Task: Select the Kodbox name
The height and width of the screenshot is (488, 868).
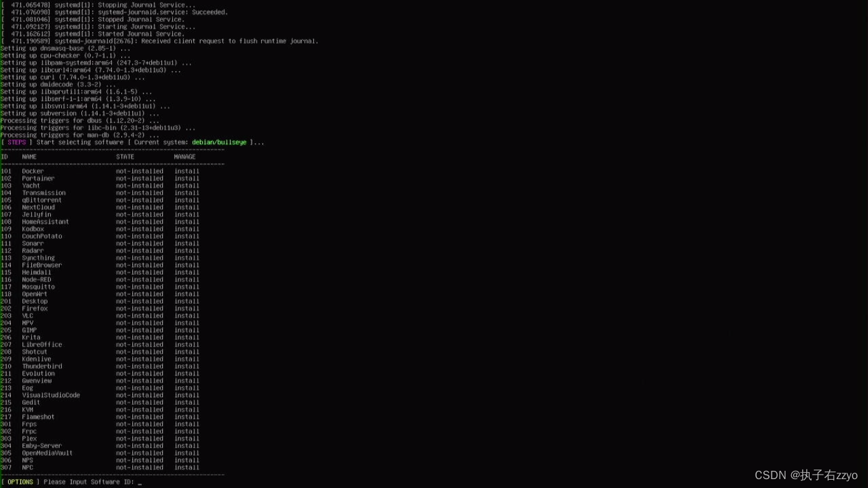Action: click(33, 229)
